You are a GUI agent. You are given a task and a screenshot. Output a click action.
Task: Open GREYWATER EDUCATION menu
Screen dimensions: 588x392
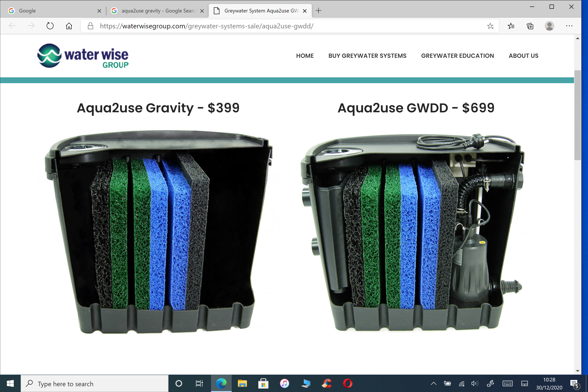pos(457,56)
